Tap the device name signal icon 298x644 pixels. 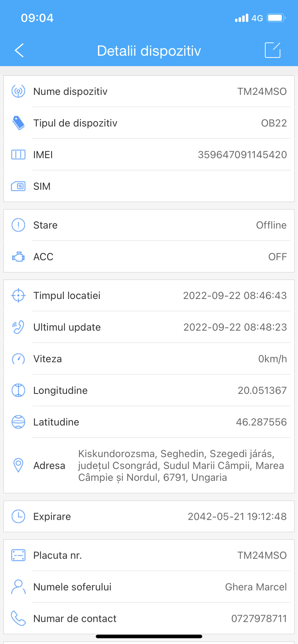(x=18, y=91)
